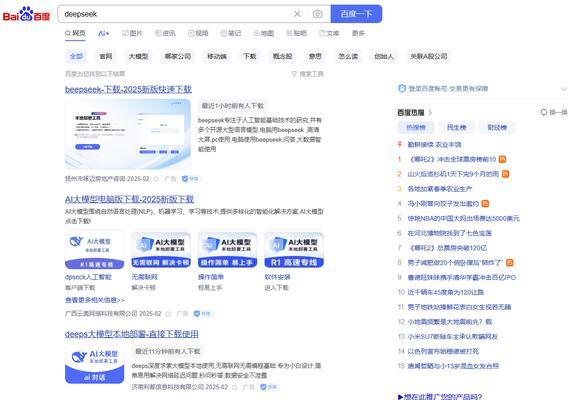Expand the 登录百度帐号 banner chevron
The width and height of the screenshot is (585, 400).
(x=564, y=89)
